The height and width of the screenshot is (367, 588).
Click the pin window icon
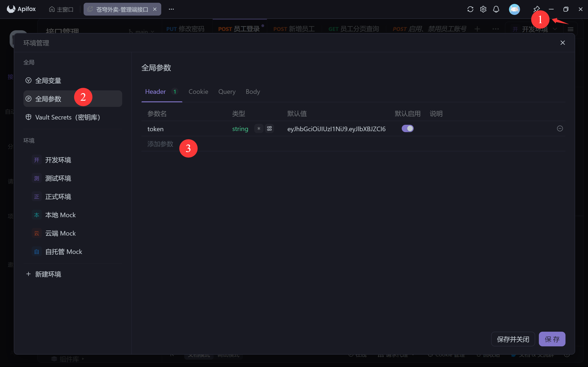click(x=537, y=9)
